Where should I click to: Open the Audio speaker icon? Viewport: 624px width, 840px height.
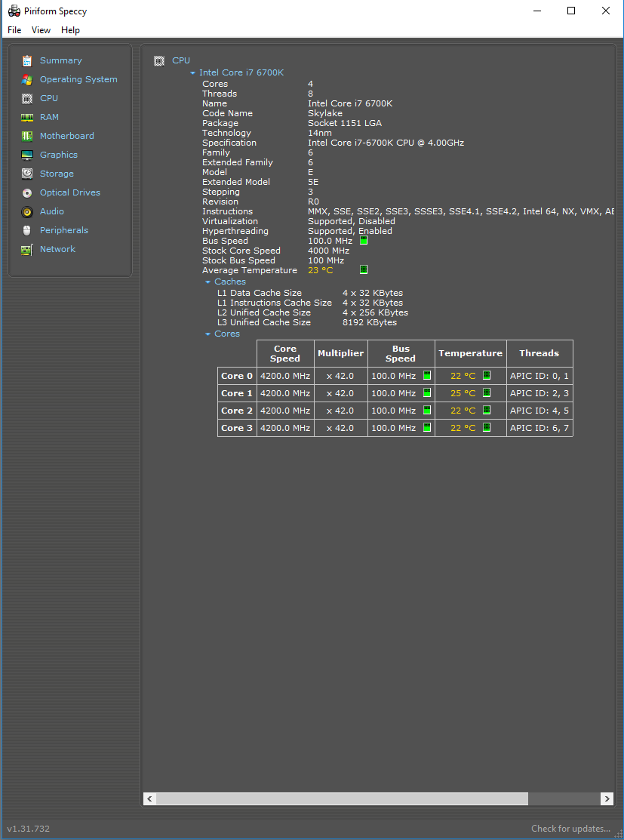pyautogui.click(x=27, y=211)
